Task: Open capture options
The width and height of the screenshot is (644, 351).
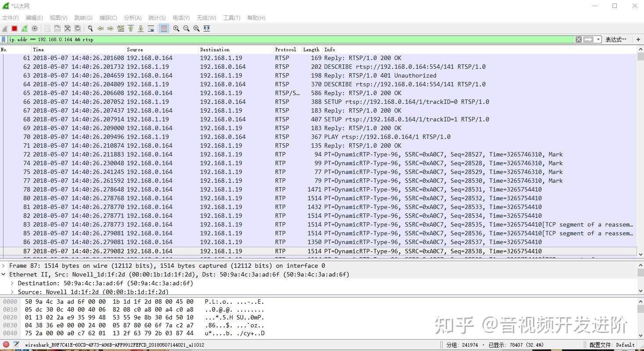Action: (x=35, y=28)
